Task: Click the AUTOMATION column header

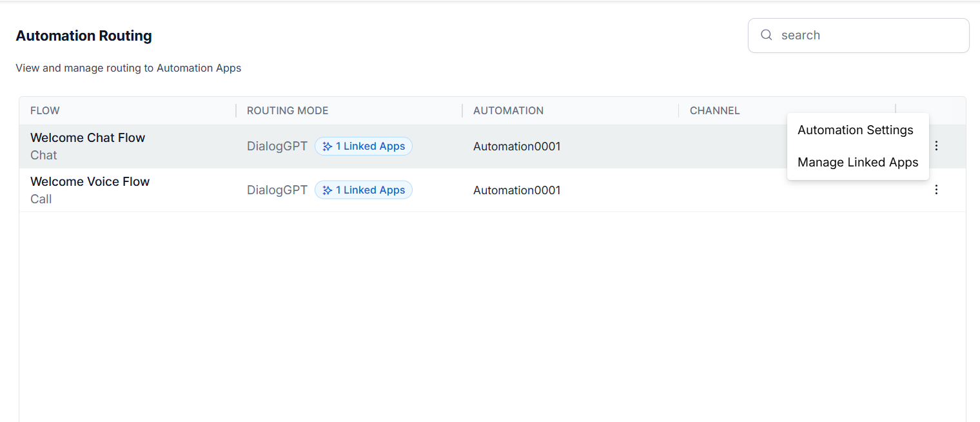Action: pos(508,111)
